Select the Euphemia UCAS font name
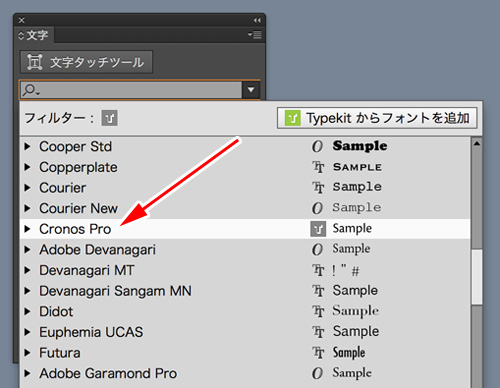500x388 pixels. click(x=91, y=332)
